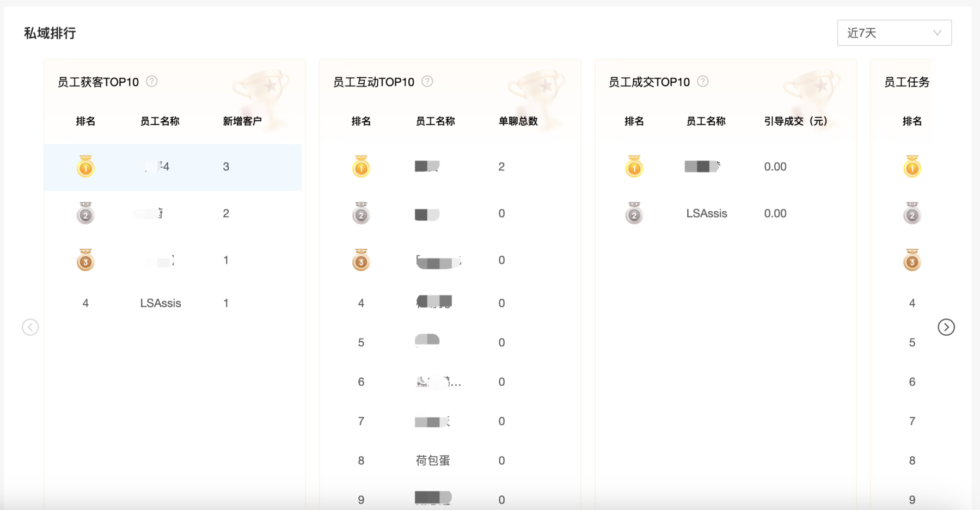Select LSAssis in 员工获客TOP10 list
Viewport: 980px width, 510px height.
[161, 303]
